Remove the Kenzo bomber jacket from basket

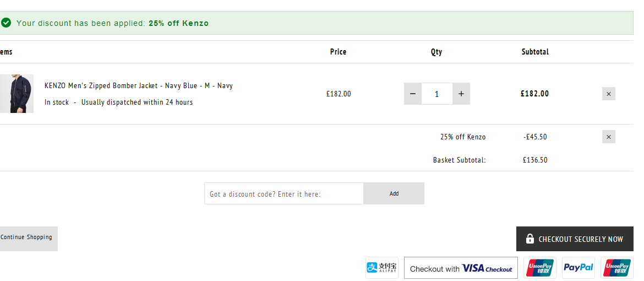609,94
